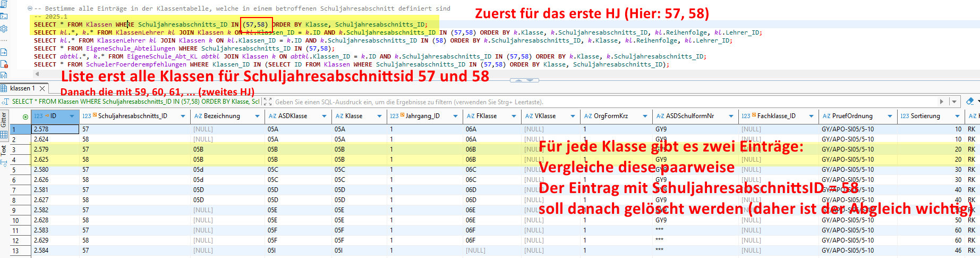Open the ID column filter dropdown
Screen dimensions: 980x258
(73, 116)
